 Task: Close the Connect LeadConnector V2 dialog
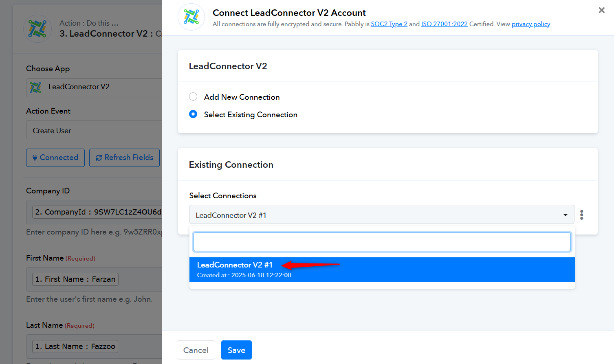(x=601, y=10)
